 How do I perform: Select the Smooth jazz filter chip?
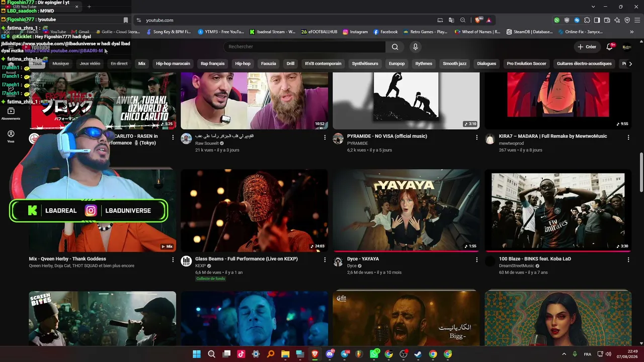[455, 64]
